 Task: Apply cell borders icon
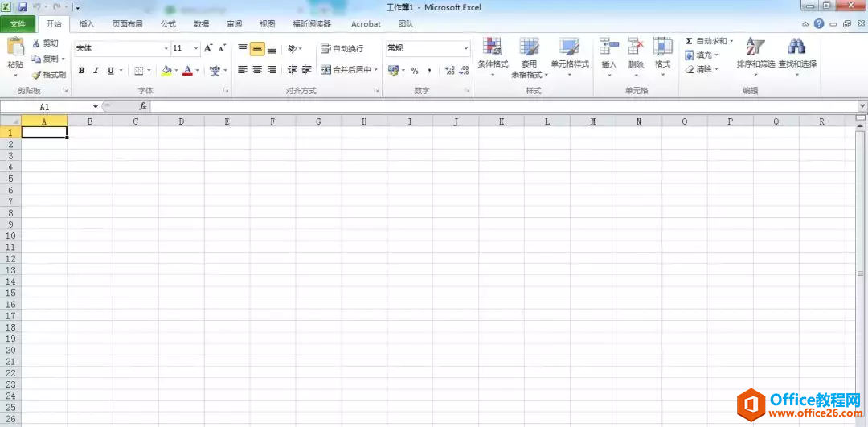pos(139,70)
